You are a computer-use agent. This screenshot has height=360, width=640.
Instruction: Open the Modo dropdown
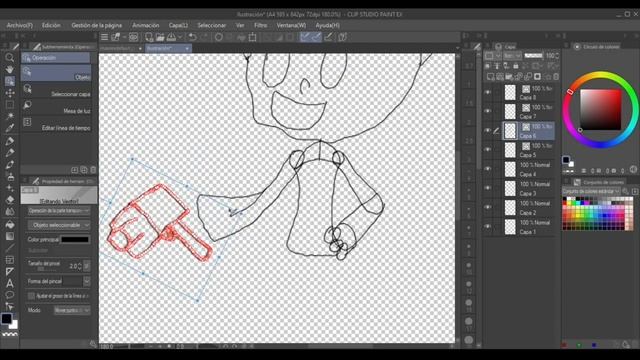click(x=72, y=310)
